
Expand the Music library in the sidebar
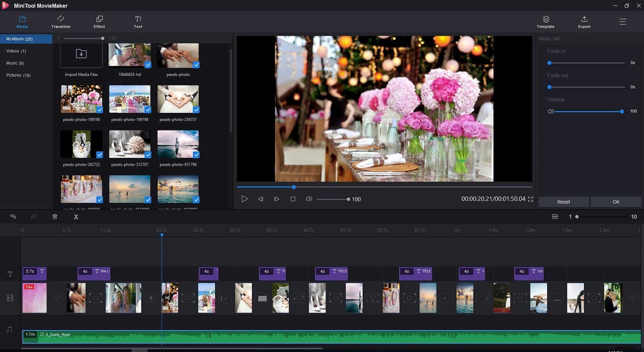tap(15, 63)
